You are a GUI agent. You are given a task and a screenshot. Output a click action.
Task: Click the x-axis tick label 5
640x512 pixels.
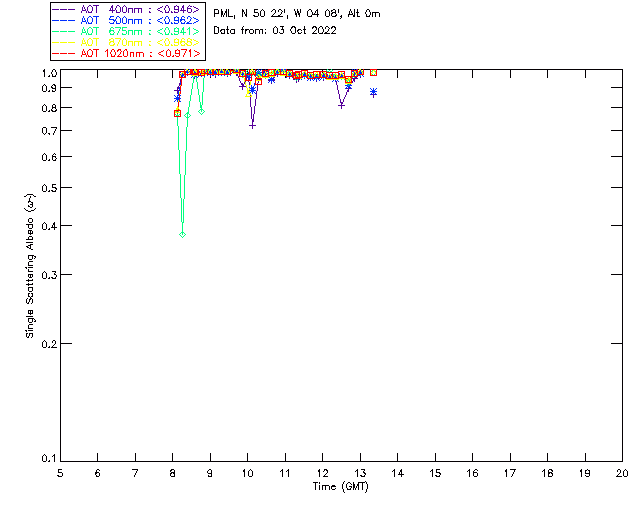tap(60, 473)
